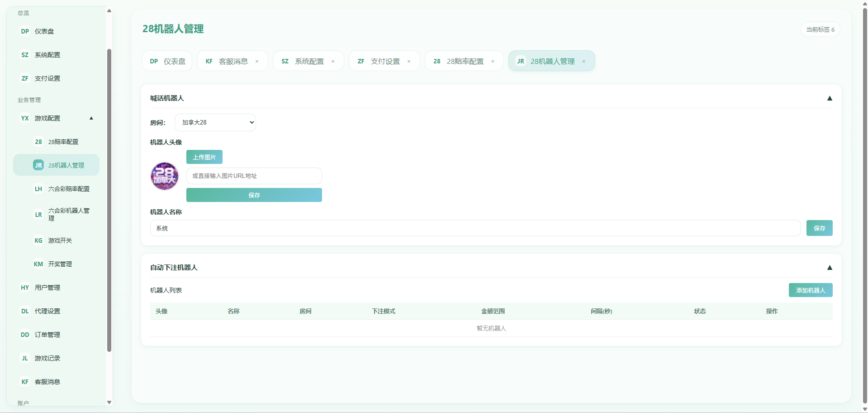
Task: Save the robot avatar with 保存
Action: (x=254, y=195)
